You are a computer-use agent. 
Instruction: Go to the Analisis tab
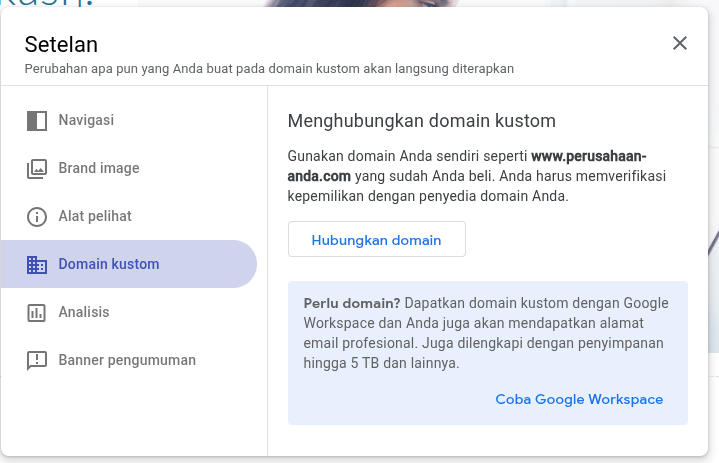point(128,312)
